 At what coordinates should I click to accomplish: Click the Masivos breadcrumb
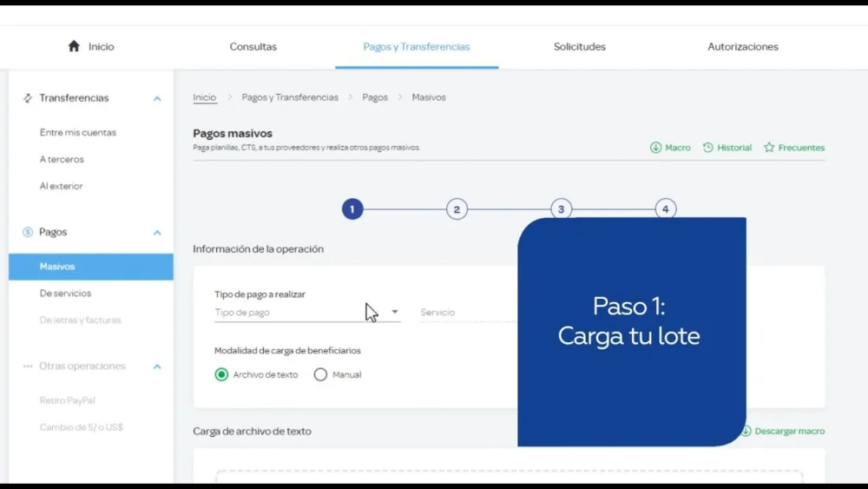(x=429, y=97)
